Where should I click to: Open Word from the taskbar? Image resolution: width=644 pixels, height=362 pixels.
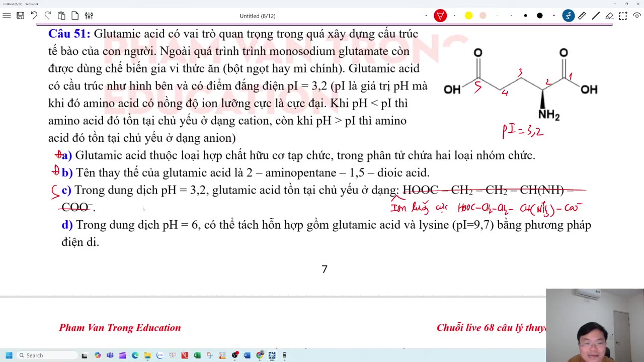click(247, 355)
